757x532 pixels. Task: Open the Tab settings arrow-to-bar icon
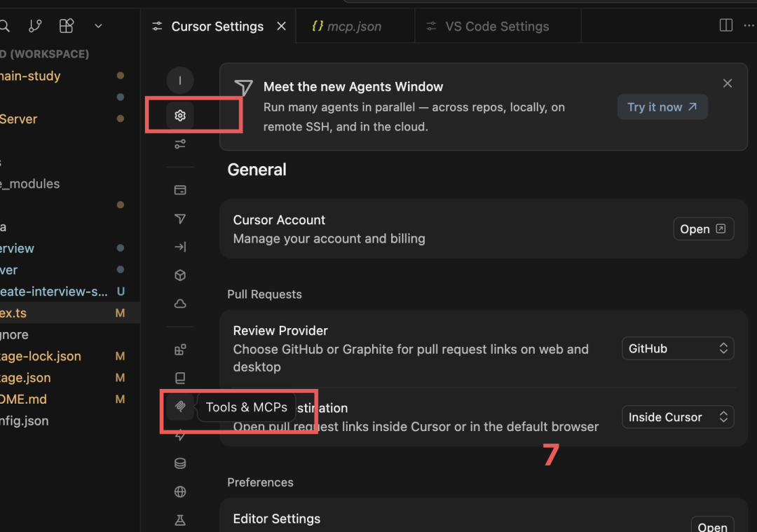click(x=180, y=247)
